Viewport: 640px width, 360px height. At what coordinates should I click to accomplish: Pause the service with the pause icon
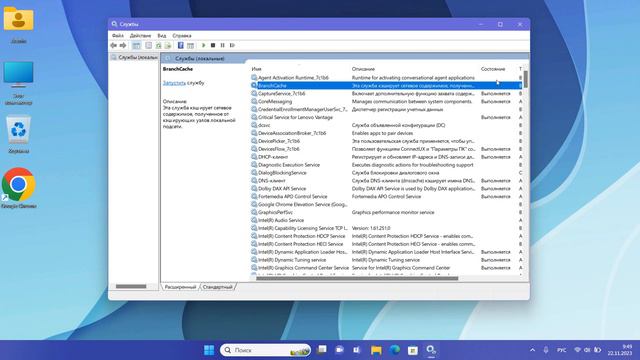point(222,45)
